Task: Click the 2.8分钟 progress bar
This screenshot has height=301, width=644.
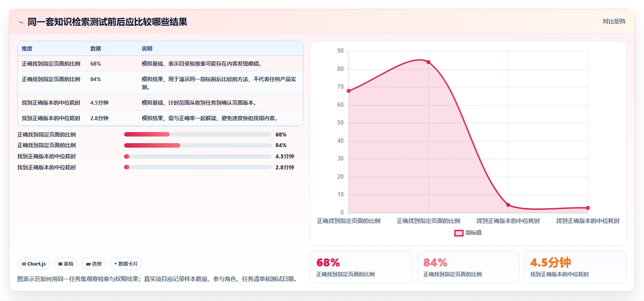Action: pos(198,167)
